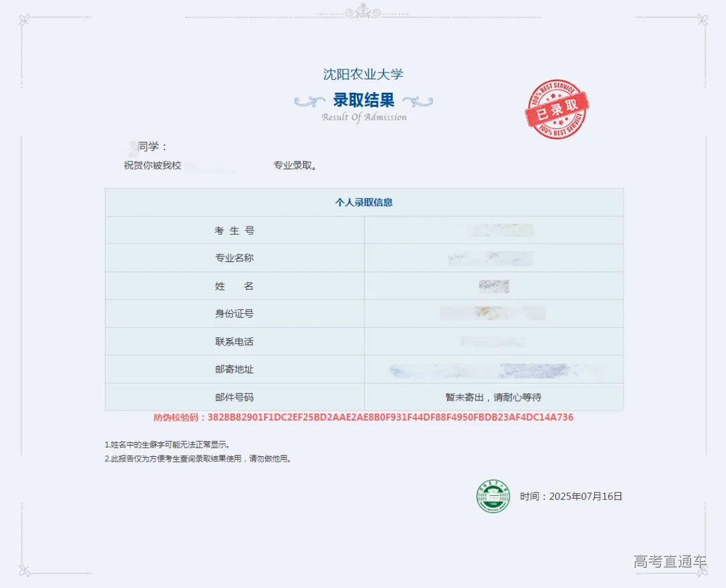This screenshot has width=726, height=588.
Task: Click the 个人录取信息 table header
Action: point(363,202)
